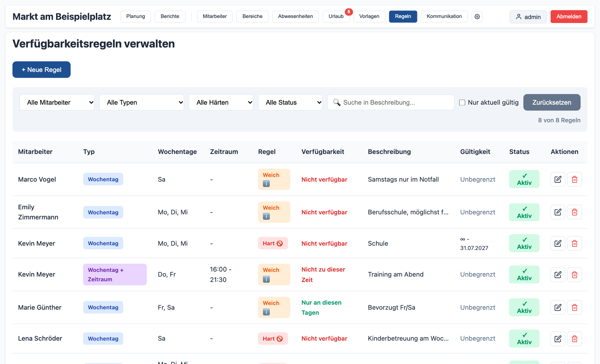
Task: Open the Abwesenheiten tab
Action: coord(295,17)
